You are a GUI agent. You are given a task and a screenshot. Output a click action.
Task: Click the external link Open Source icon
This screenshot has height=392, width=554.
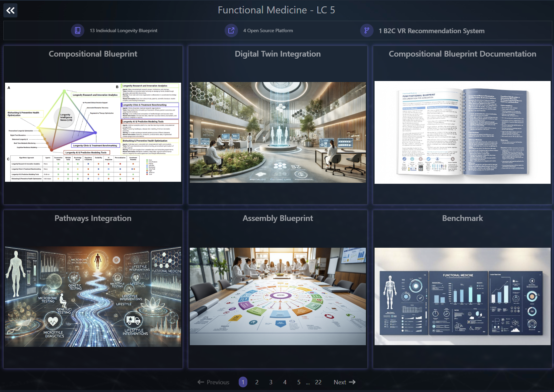[231, 30]
